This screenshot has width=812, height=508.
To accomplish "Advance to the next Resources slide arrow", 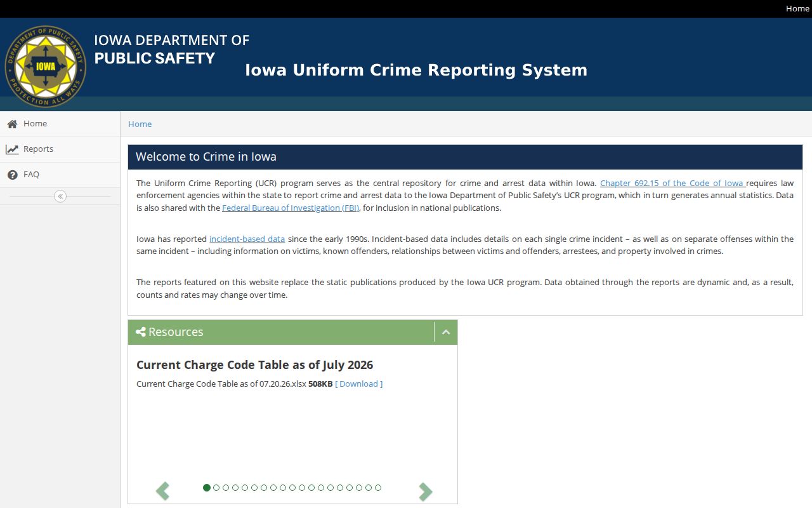I will click(x=425, y=491).
